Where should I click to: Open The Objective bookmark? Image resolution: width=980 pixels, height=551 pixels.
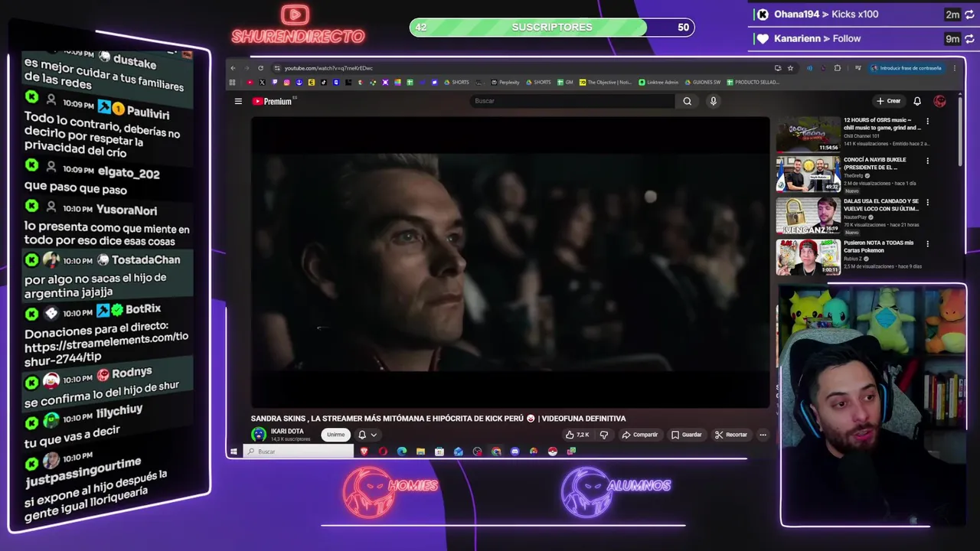tap(606, 82)
